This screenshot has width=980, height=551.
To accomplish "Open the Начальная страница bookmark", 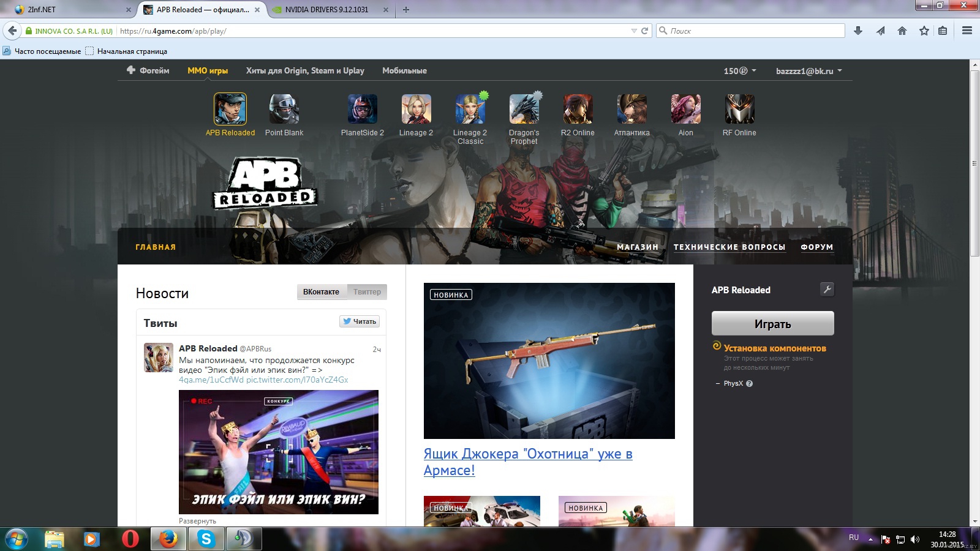I will [126, 51].
